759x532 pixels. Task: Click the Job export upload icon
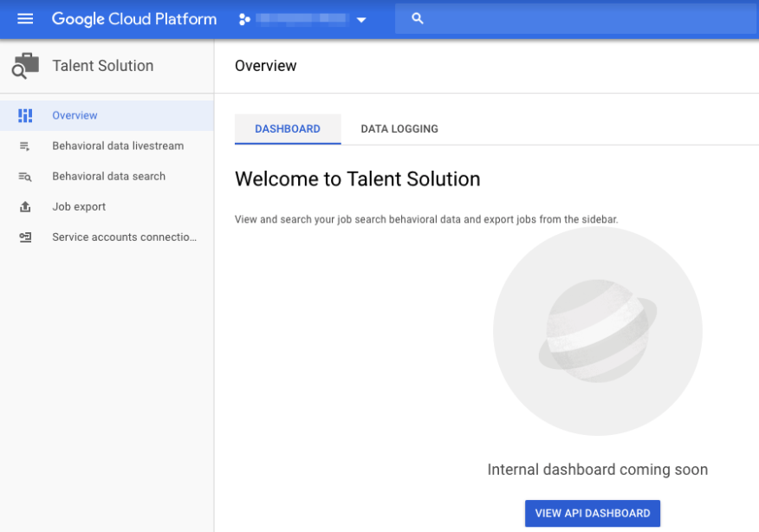[x=25, y=207]
